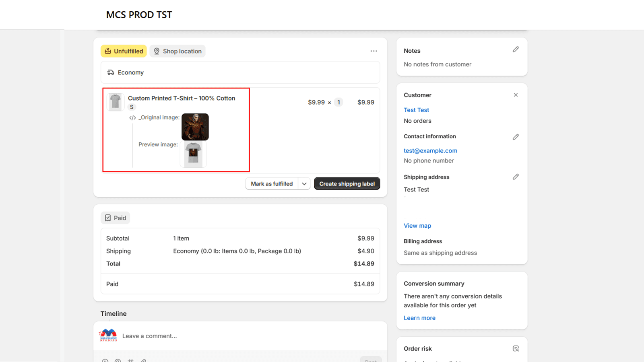Click the Unfulfilled status badge

123,51
